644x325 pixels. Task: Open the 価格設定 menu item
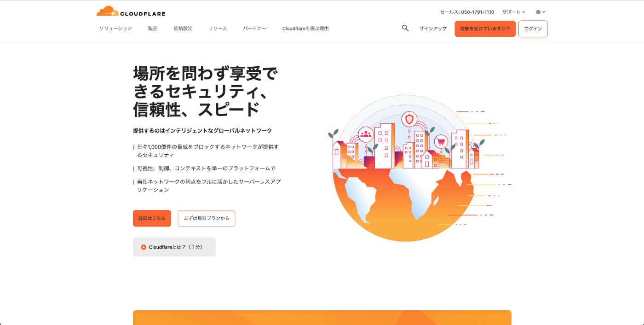click(x=183, y=29)
